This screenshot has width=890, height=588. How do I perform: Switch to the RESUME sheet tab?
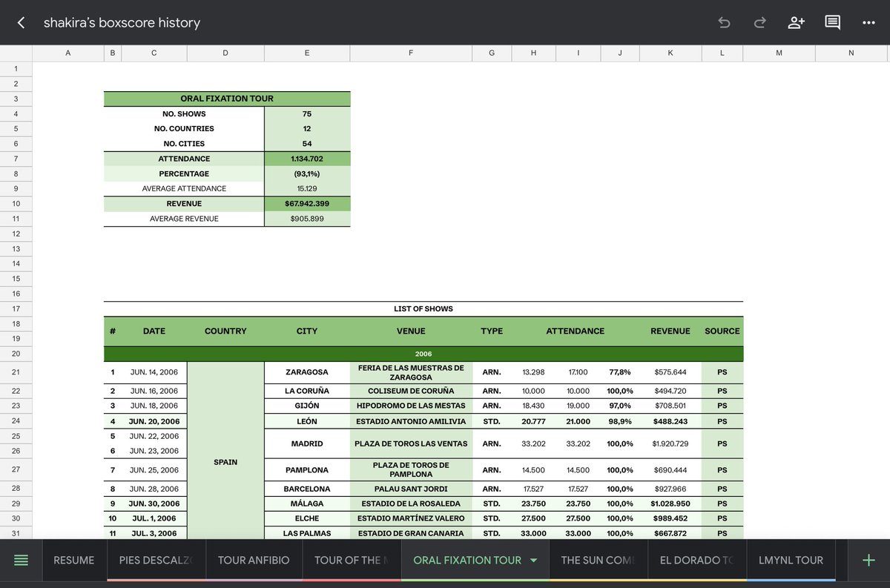click(73, 560)
